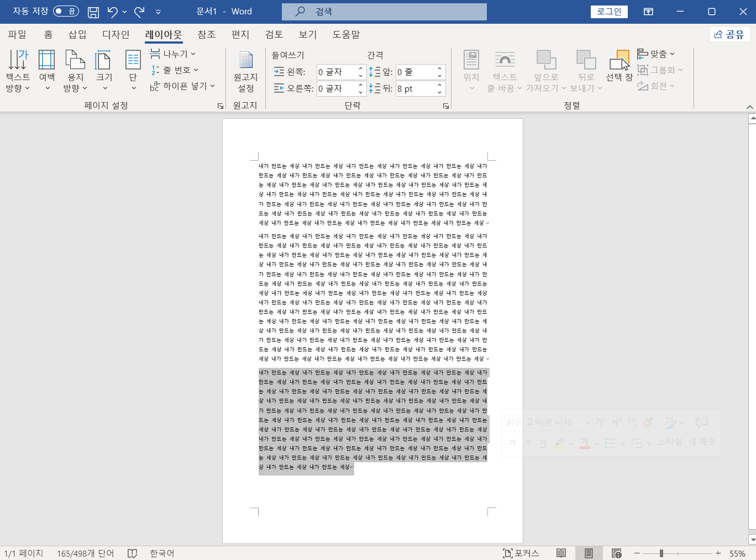Screen dimensions: 756x560
Task: Increase spacing before with the up stepper
Action: pyautogui.click(x=440, y=69)
